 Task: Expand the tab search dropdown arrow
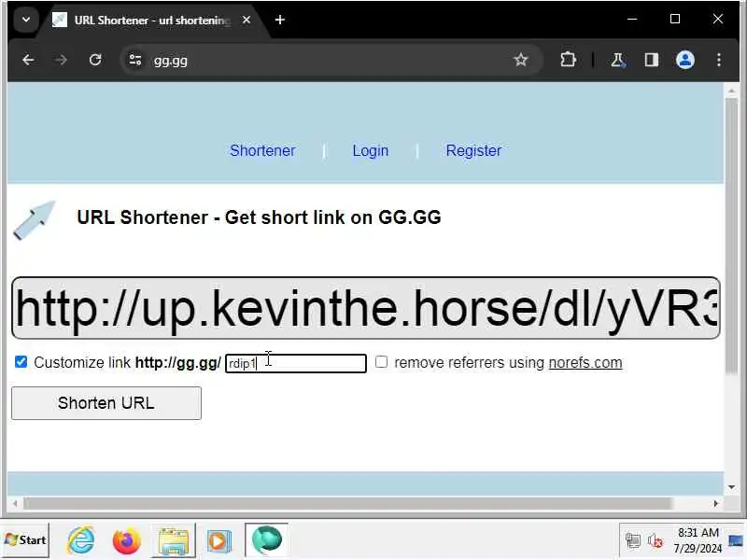tap(26, 20)
